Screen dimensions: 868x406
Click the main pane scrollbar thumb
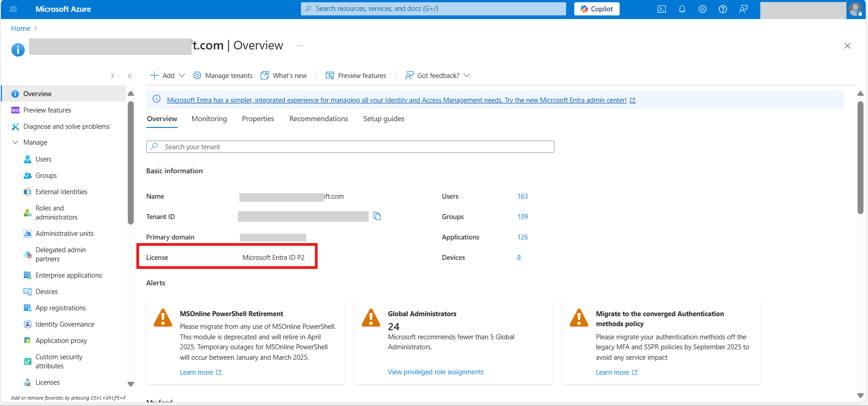coord(860,157)
